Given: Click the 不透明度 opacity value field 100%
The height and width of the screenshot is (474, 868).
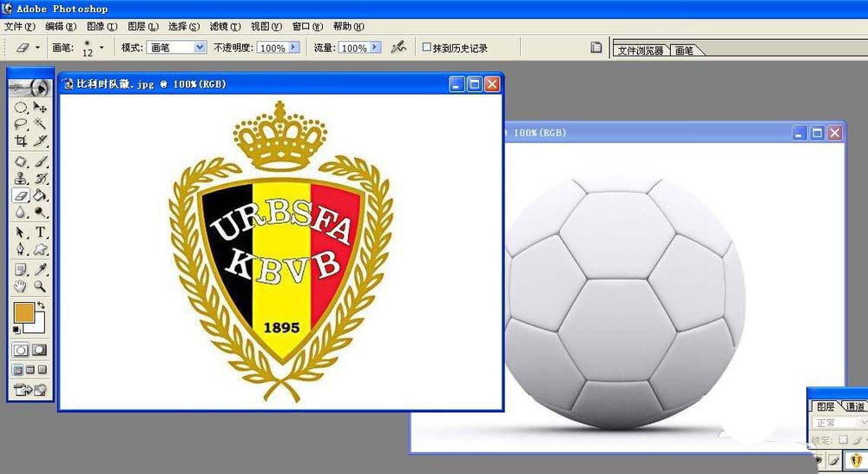Looking at the screenshot, I should 273,48.
